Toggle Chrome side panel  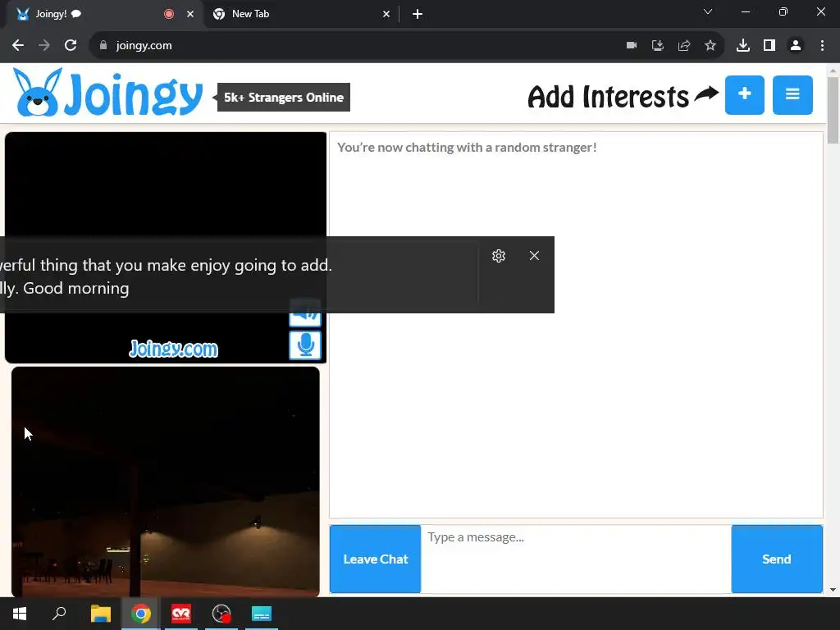[x=769, y=46]
